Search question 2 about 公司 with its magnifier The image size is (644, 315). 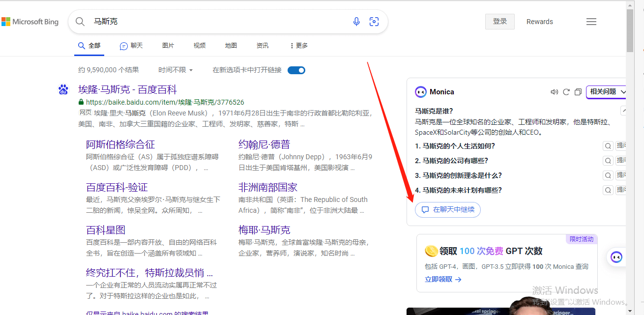(x=608, y=161)
